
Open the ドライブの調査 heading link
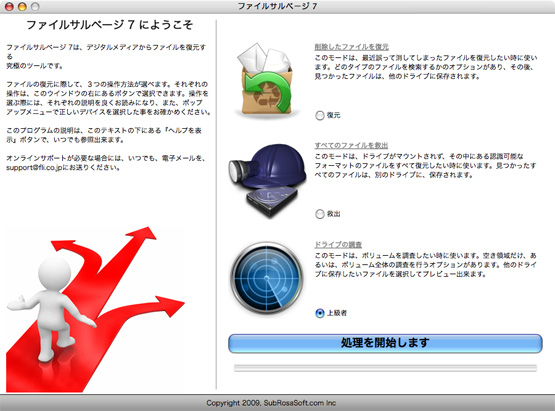tap(338, 245)
